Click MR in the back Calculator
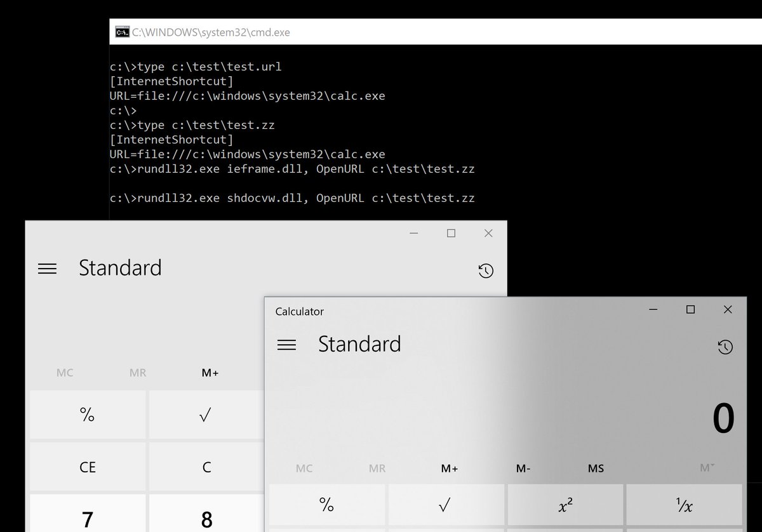This screenshot has width=762, height=532. coord(138,373)
